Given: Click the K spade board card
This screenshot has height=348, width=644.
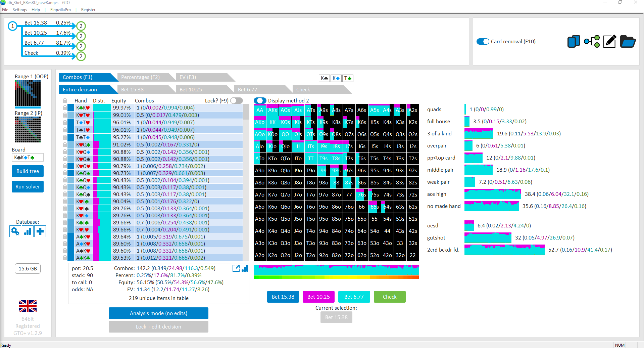Looking at the screenshot, I should [x=324, y=78].
